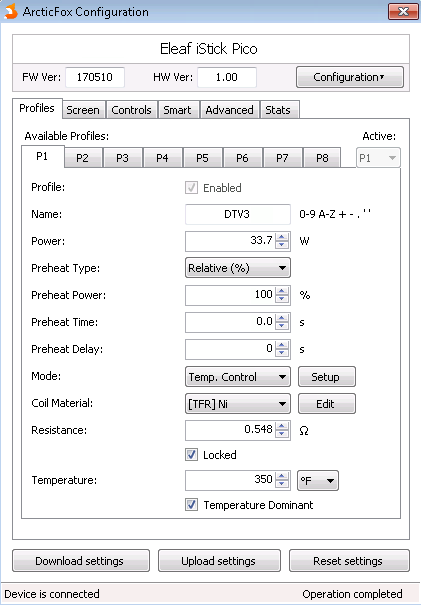
Task: Select profile tab P1
Action: [x=42, y=156]
